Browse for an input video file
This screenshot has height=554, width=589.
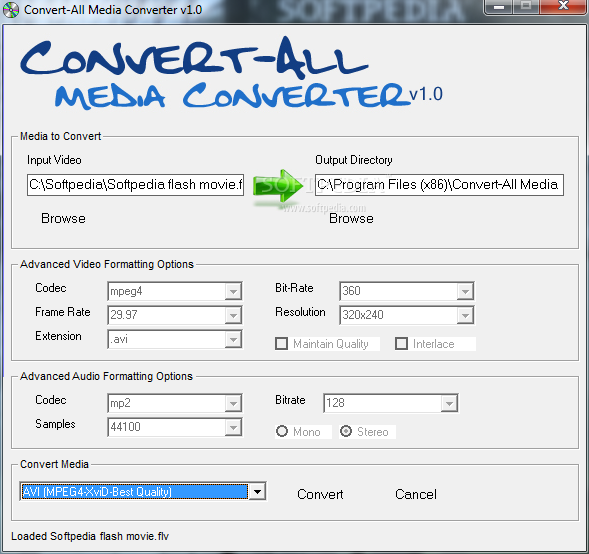[63, 219]
